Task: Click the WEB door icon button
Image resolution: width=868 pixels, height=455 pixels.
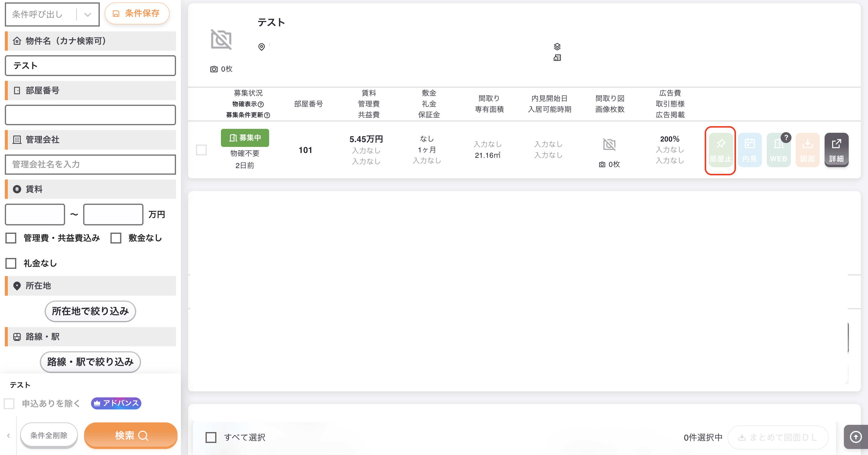Action: [x=778, y=150]
